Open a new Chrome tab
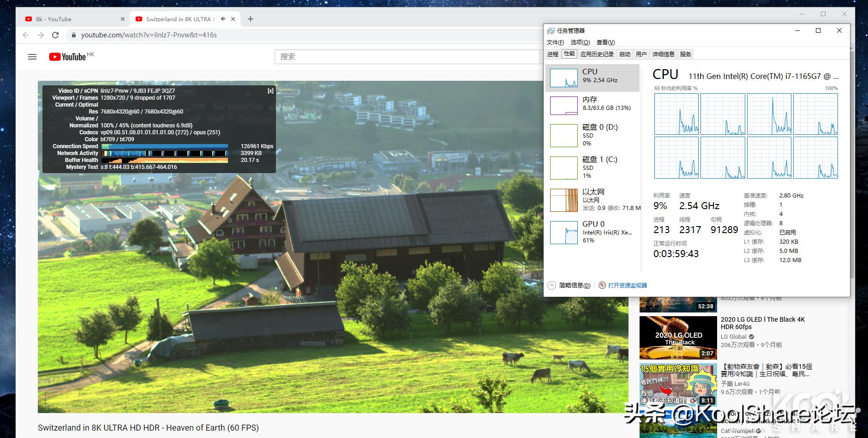Image resolution: width=868 pixels, height=438 pixels. click(251, 19)
